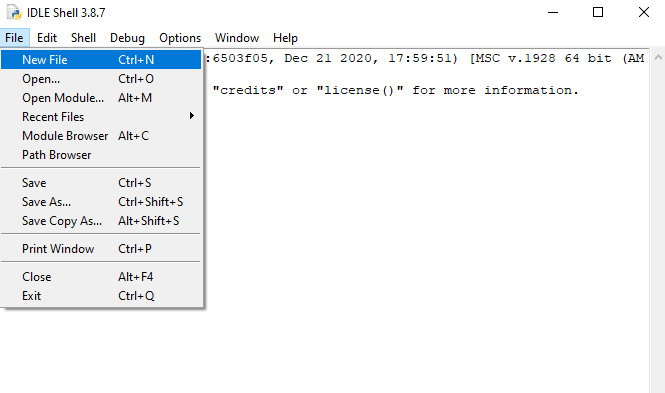
Task: Choose Open... in the File menu
Action: point(101,79)
